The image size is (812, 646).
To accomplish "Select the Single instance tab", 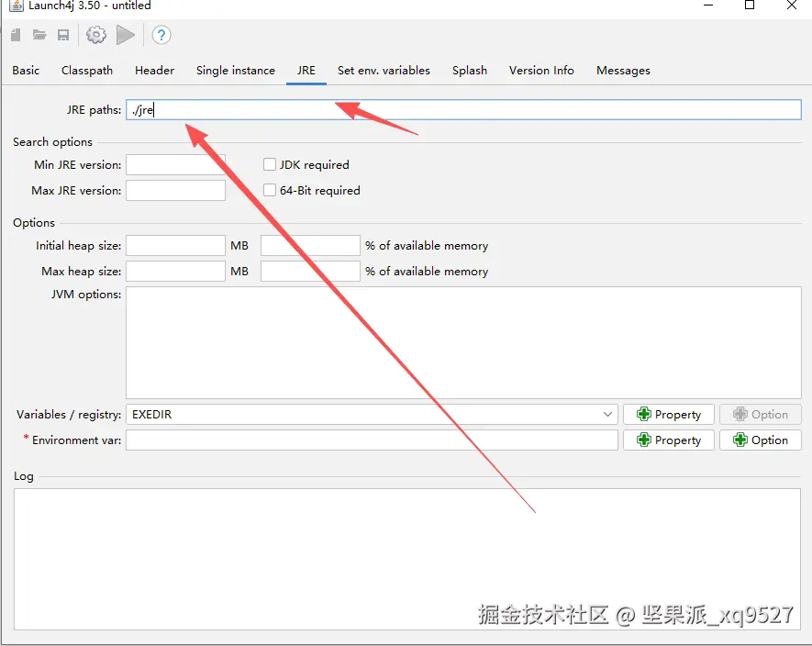I will tap(236, 71).
